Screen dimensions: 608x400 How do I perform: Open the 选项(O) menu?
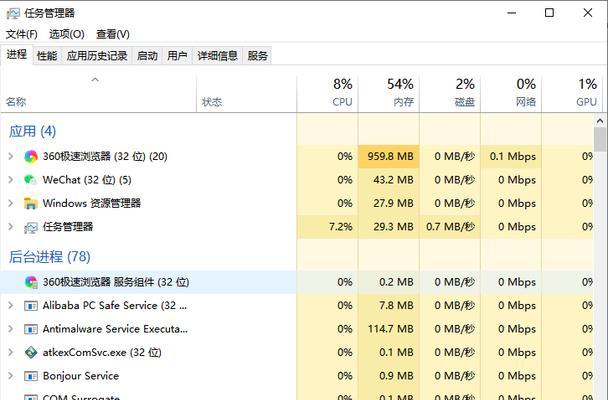coord(67,34)
